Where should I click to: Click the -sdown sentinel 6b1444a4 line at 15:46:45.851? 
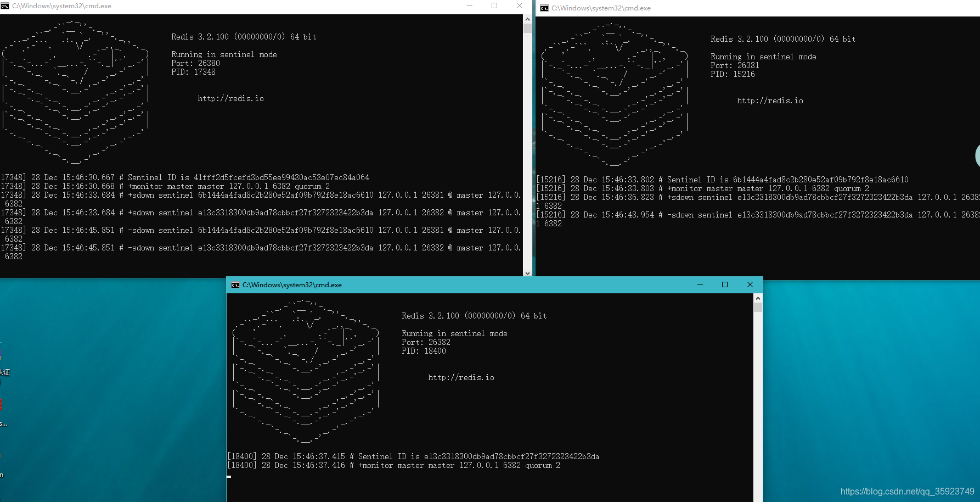coord(261,235)
